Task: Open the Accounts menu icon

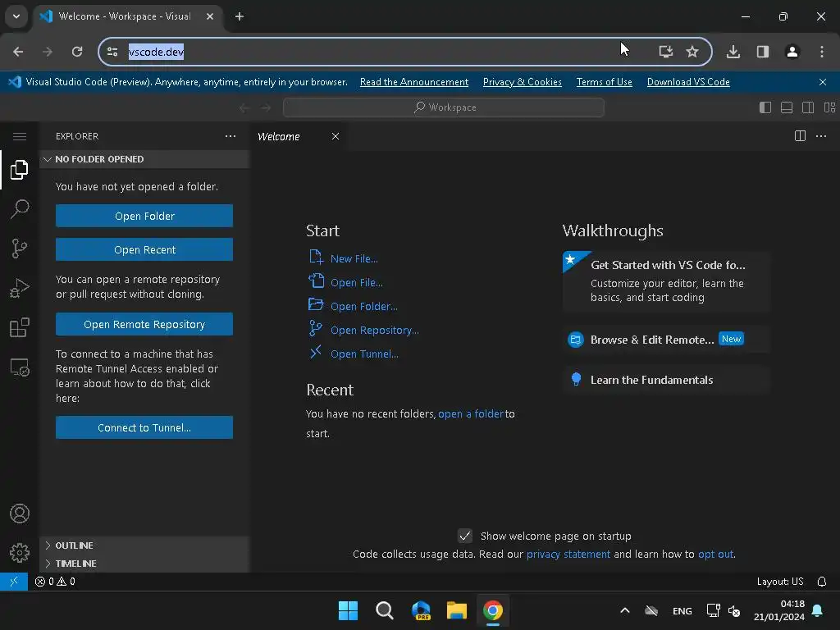Action: point(20,514)
